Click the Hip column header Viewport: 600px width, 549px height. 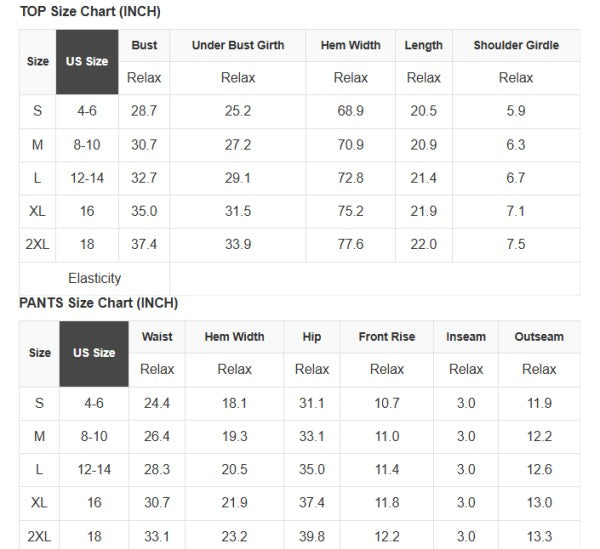pos(312,337)
